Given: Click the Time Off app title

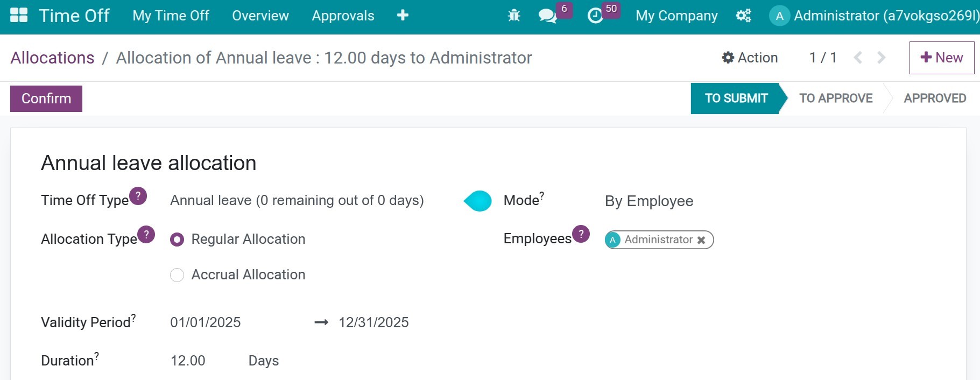Looking at the screenshot, I should click(x=74, y=16).
